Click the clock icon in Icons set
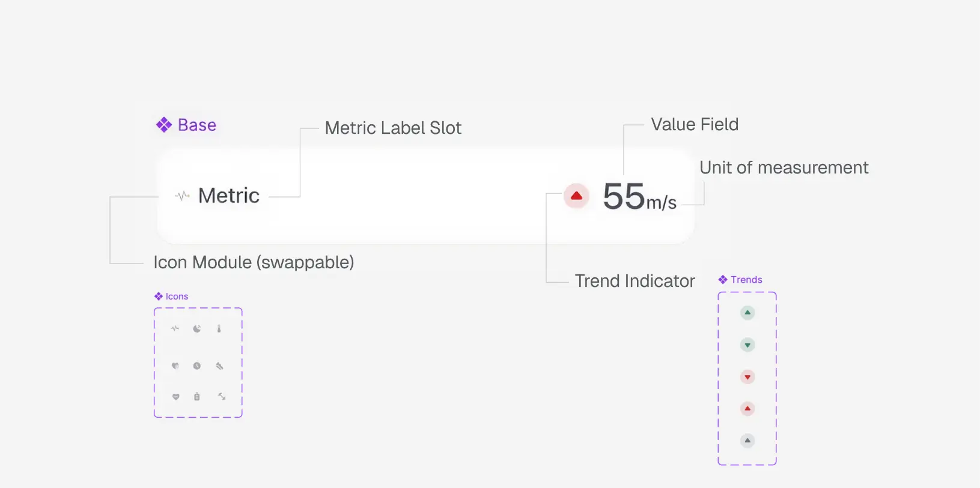This screenshot has width=980, height=488. point(197,366)
